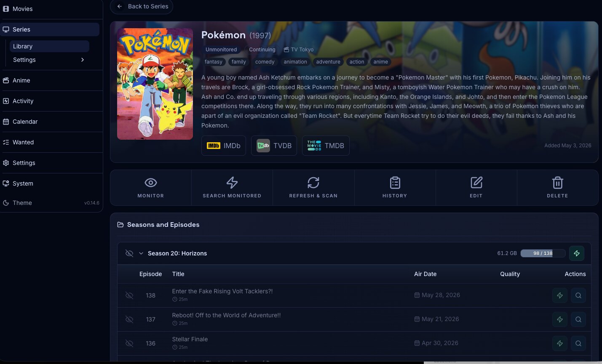The height and width of the screenshot is (364, 602).
Task: Click the TVDB logo icon
Action: pos(263,146)
